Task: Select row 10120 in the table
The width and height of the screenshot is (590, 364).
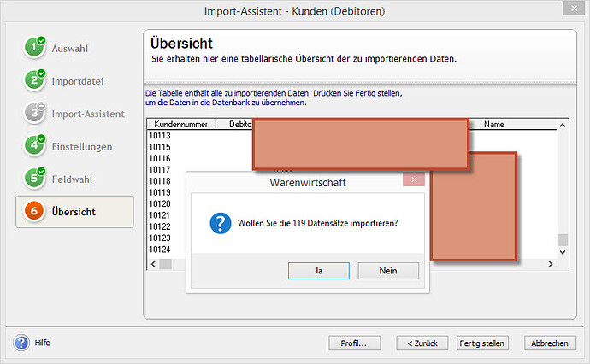Action: pyautogui.click(x=160, y=204)
